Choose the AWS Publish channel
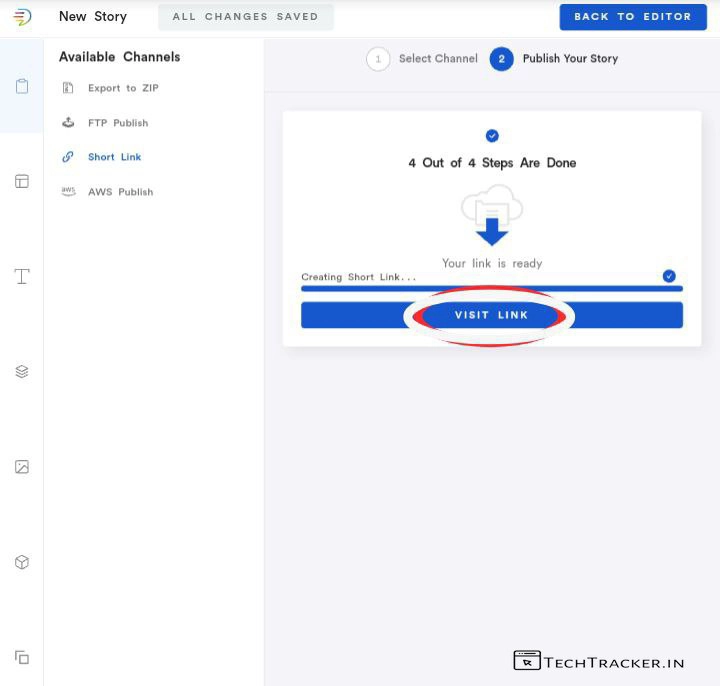This screenshot has height=686, width=720. pyautogui.click(x=120, y=192)
